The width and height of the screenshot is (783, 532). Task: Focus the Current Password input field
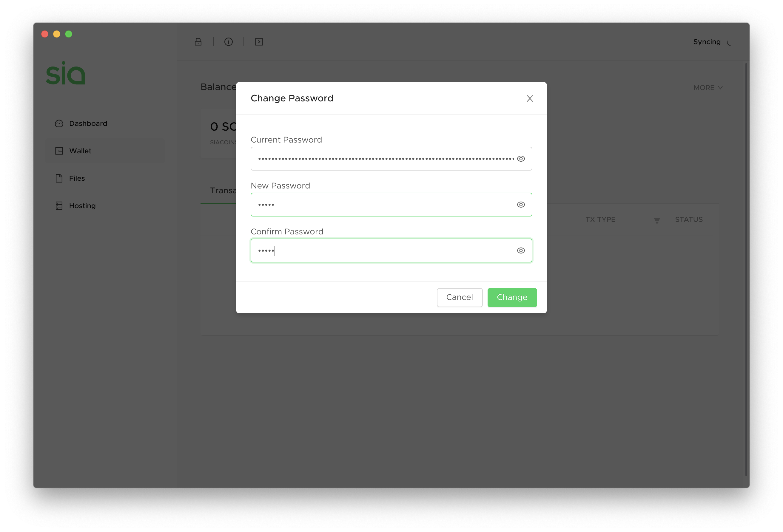pos(391,159)
